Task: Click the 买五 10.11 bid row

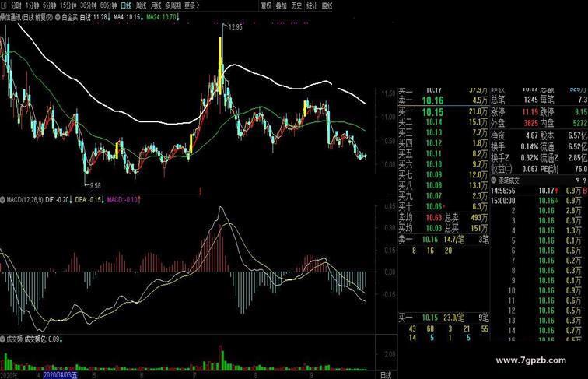Action: 443,153
